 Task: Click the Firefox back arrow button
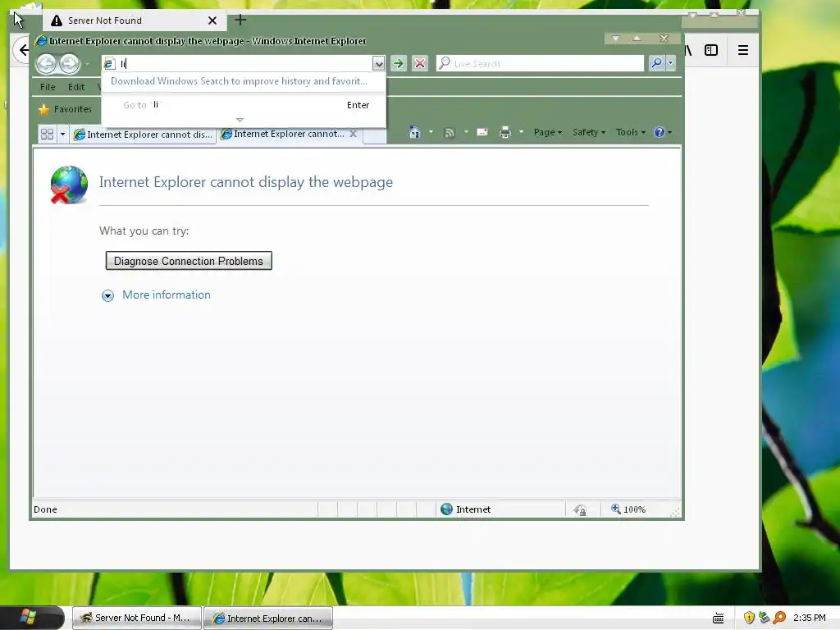tap(21, 50)
